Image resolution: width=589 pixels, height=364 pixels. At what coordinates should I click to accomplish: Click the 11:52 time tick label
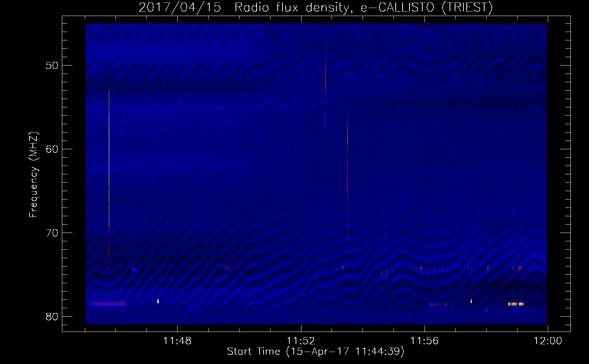(x=301, y=341)
